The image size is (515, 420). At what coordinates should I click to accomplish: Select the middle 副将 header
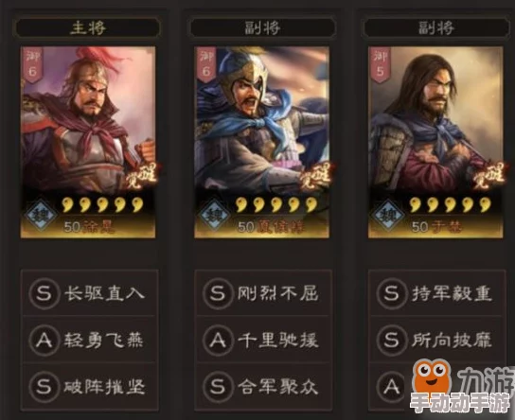click(x=262, y=27)
